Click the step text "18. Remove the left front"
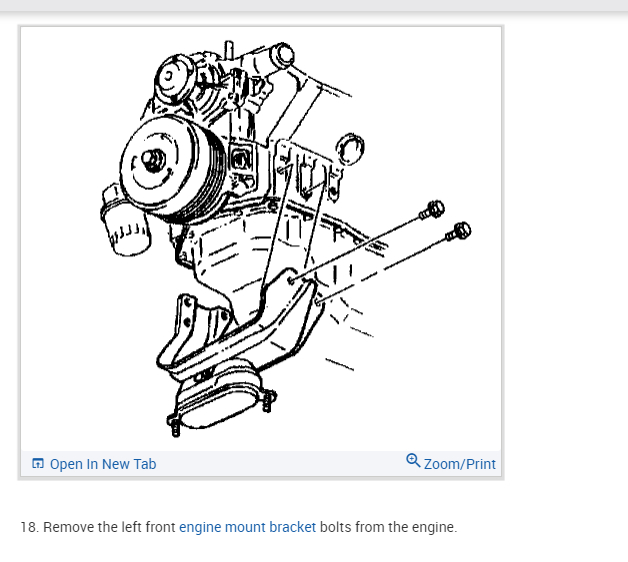The image size is (628, 562). click(98, 527)
